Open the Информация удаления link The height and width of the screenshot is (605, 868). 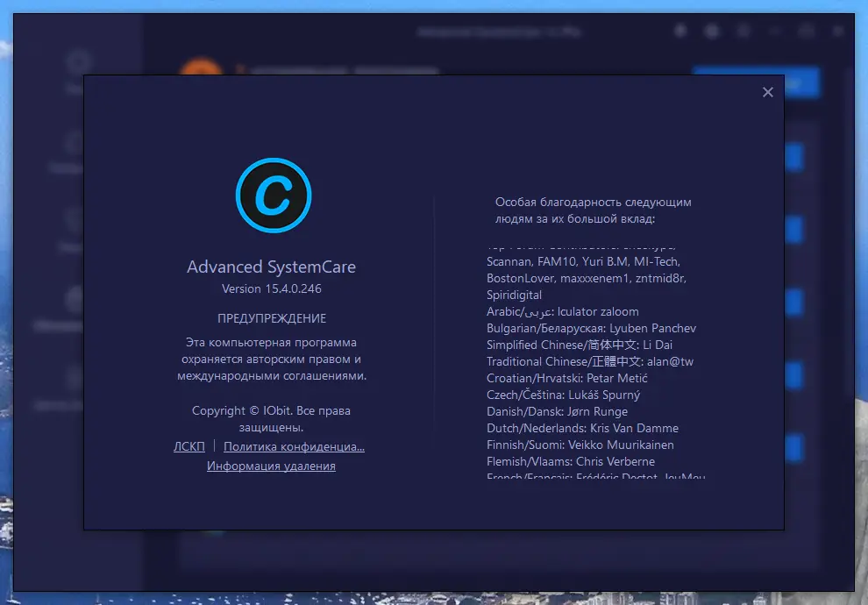[271, 466]
